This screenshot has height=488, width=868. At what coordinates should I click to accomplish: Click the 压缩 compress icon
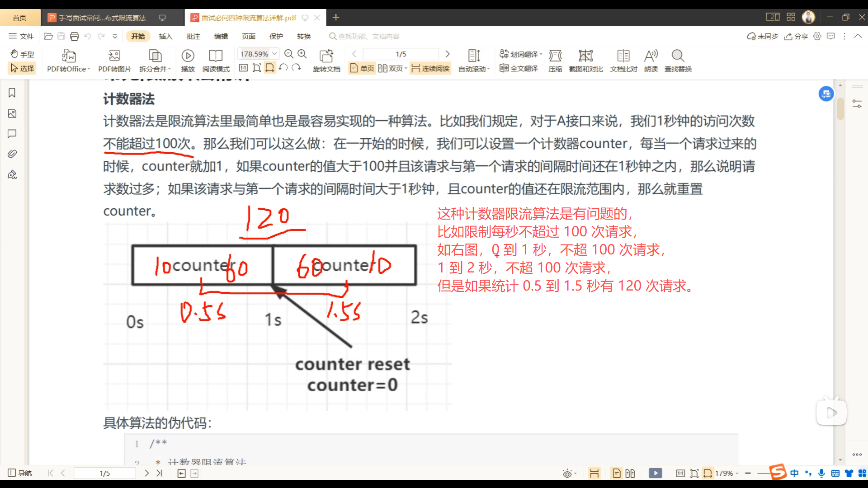[555, 56]
